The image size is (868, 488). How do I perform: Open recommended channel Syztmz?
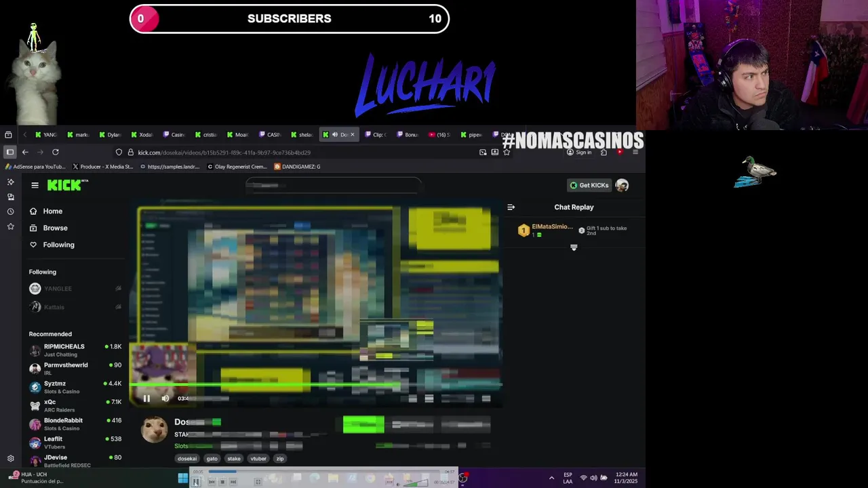(x=75, y=387)
